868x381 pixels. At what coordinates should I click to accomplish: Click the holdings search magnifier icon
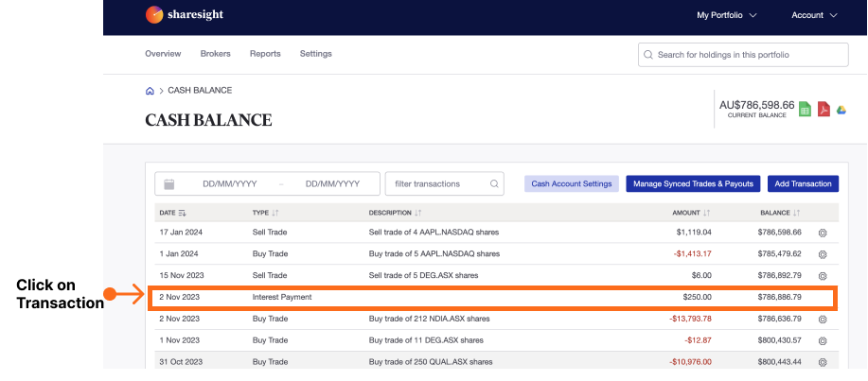pyautogui.click(x=648, y=55)
